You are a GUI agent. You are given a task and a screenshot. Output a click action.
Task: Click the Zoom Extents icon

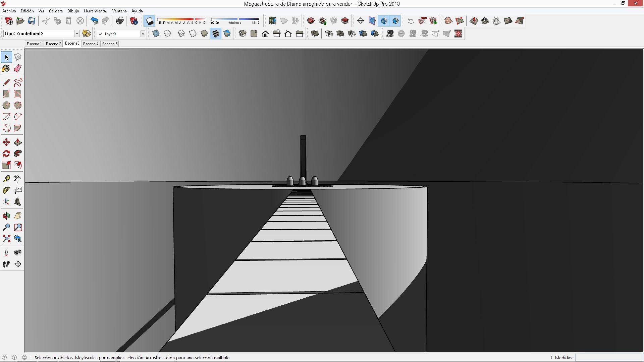[x=6, y=239]
